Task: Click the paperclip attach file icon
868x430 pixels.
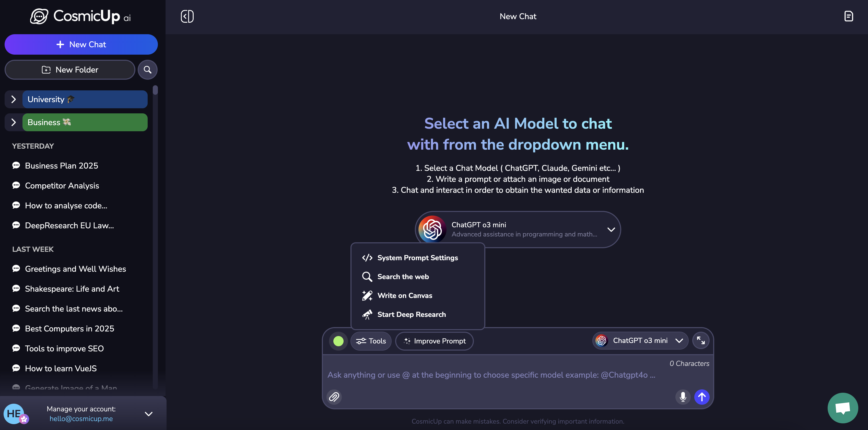Action: click(x=334, y=397)
